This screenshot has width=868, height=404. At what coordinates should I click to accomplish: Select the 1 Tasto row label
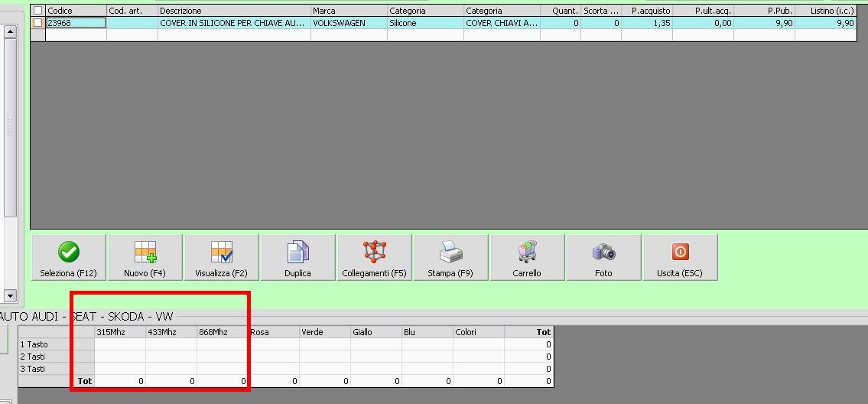click(57, 344)
